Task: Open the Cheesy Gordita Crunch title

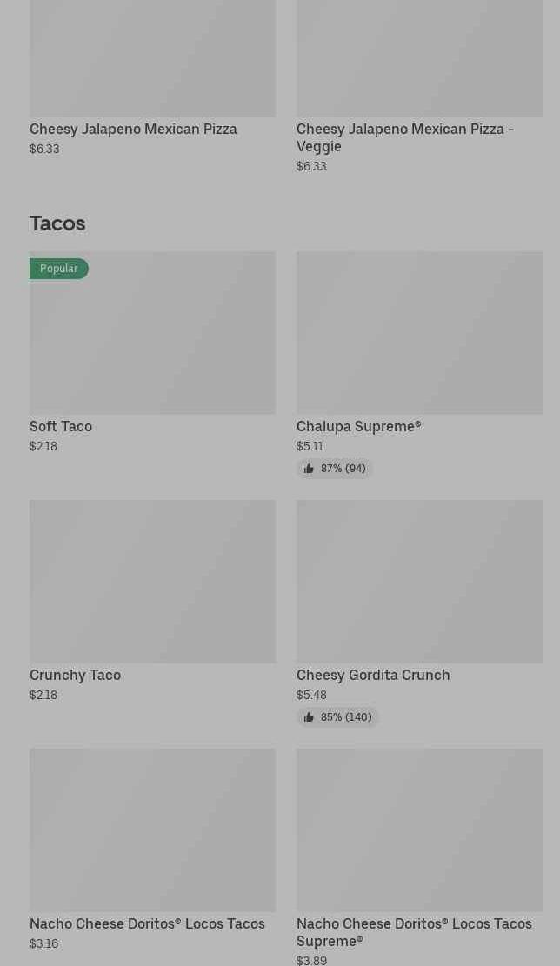Action: (373, 675)
